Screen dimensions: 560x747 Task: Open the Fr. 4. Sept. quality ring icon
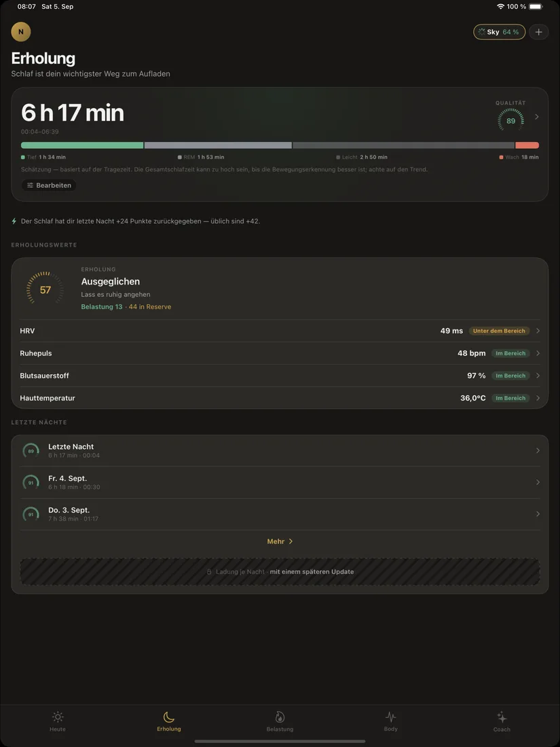(31, 482)
